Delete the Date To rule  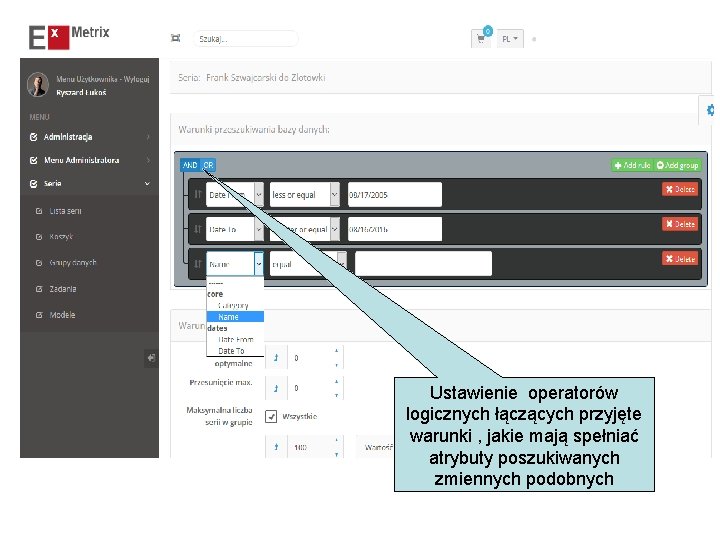coord(680,224)
